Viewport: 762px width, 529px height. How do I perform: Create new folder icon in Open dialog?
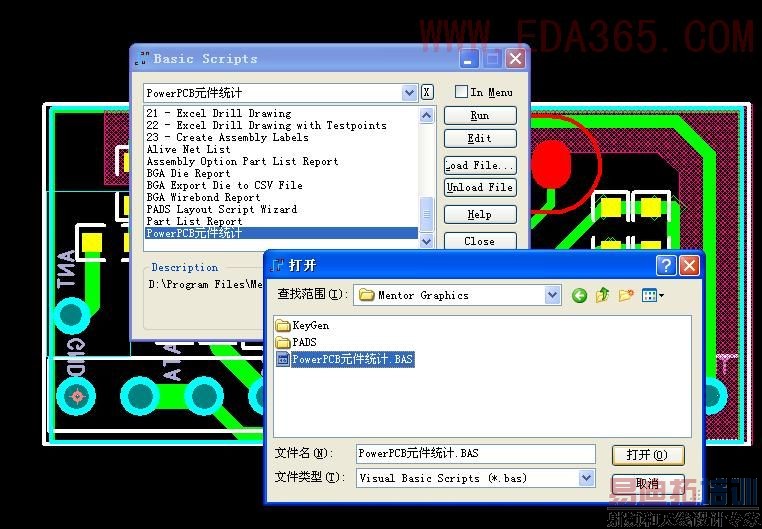[x=626, y=294]
